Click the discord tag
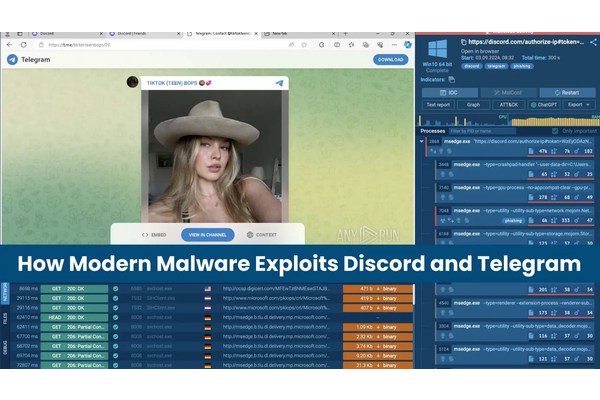The image size is (600, 400). click(x=472, y=66)
